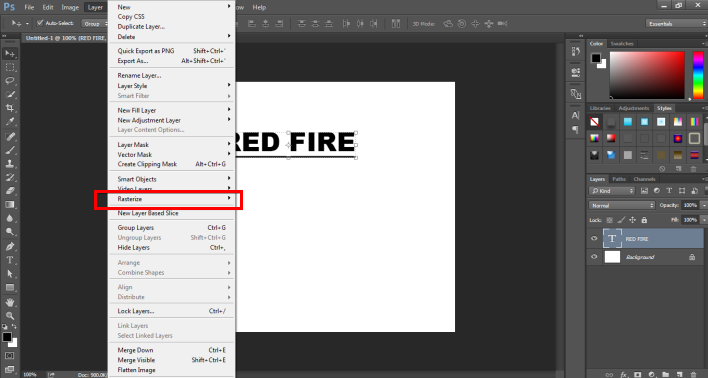Select the Zoom tool
Image resolution: width=708 pixels, height=378 pixels.
[x=10, y=316]
